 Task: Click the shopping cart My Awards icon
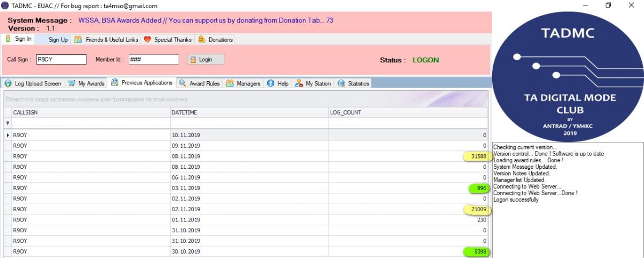[71, 83]
